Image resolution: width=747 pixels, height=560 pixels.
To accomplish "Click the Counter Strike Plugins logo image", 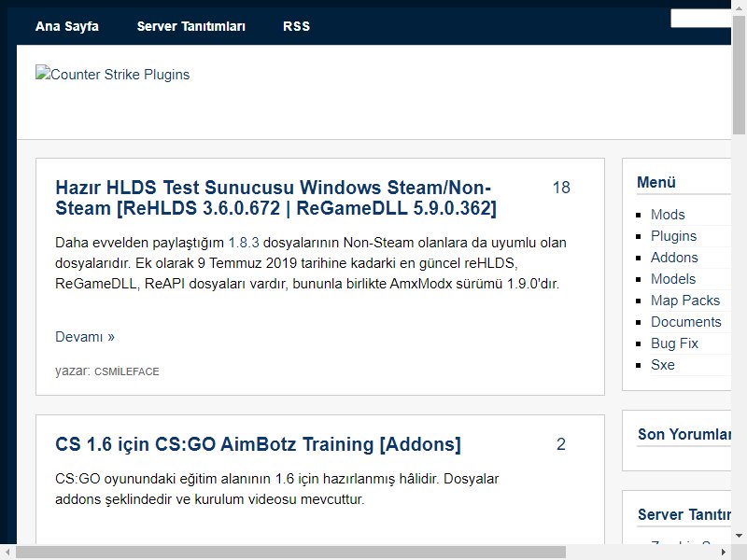I will tap(112, 75).
